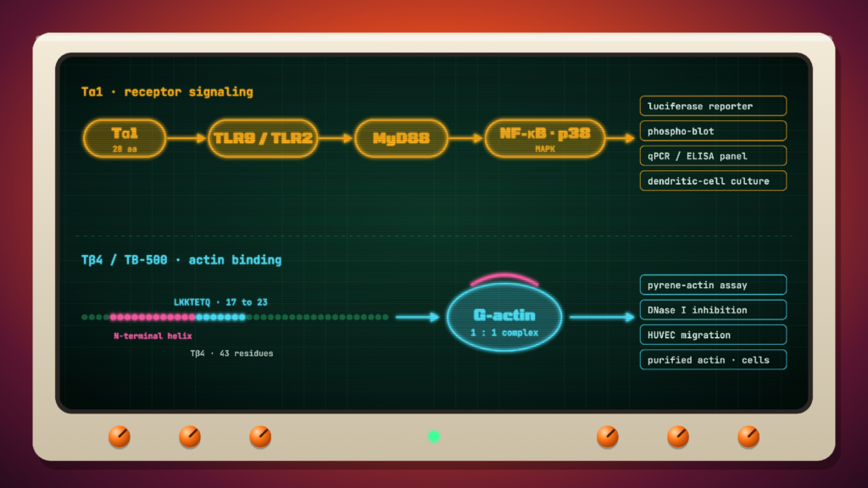Click the green power light on the monitor
Image resolution: width=868 pixels, height=488 pixels.
[x=434, y=436]
